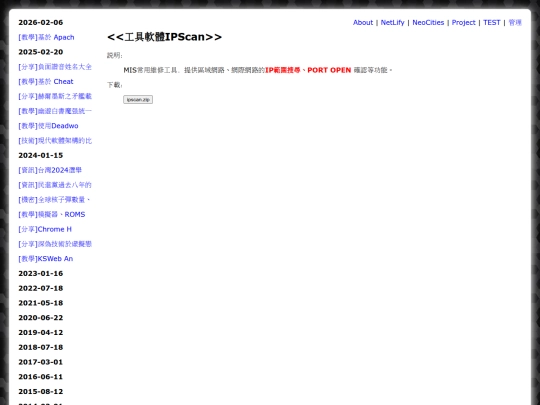Viewport: 540px width, 405px height.
Task: Click the 下載: label
Action: point(114,85)
